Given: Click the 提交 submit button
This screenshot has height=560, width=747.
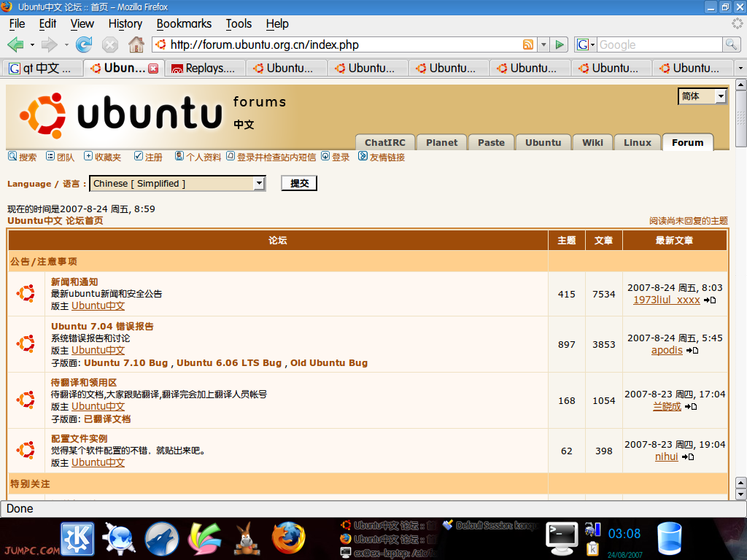Looking at the screenshot, I should pyautogui.click(x=299, y=183).
